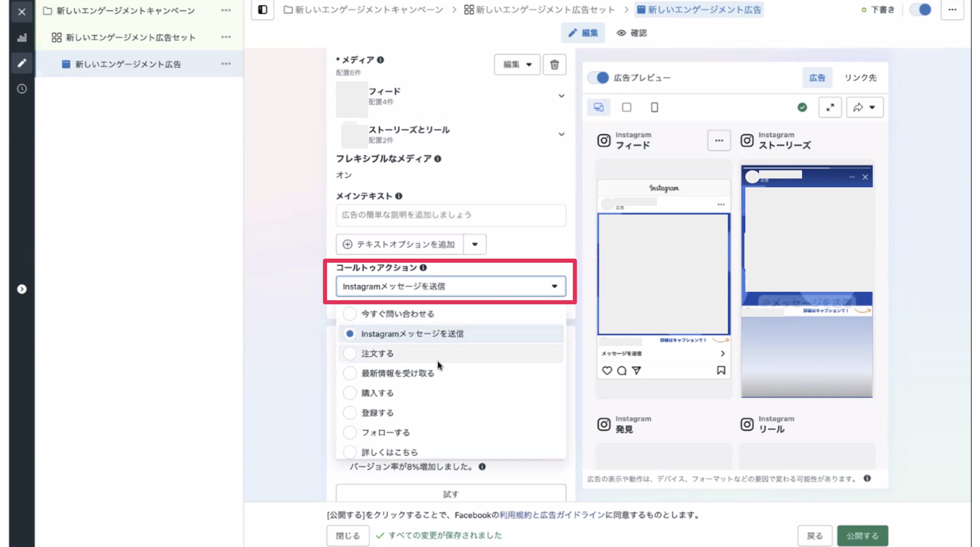Click the green check status icon in preview

coord(802,107)
